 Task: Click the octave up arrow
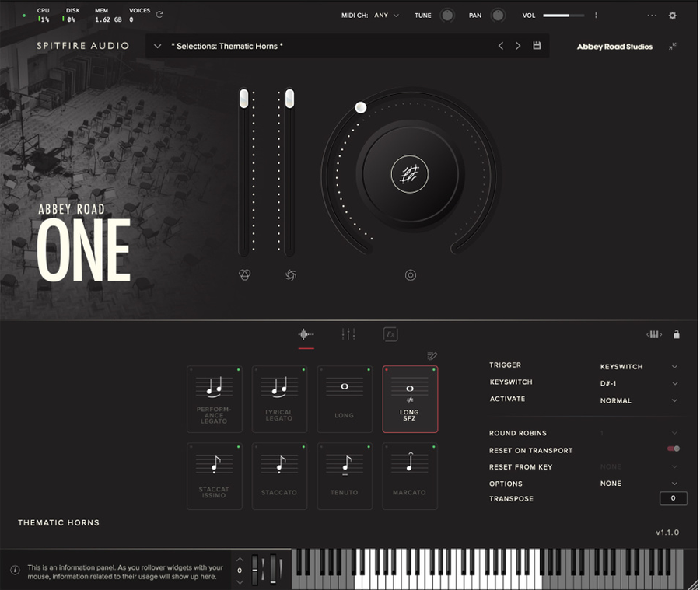coord(240,559)
